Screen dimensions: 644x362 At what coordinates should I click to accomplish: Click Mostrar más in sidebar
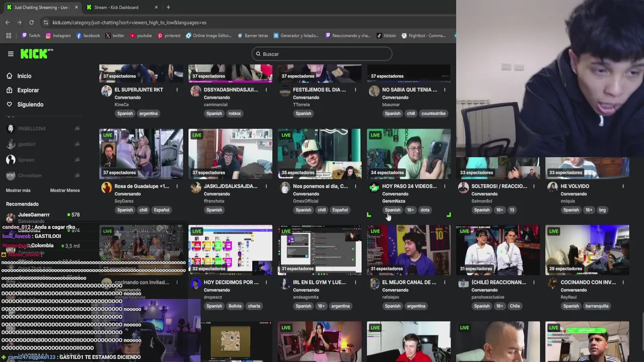click(18, 191)
